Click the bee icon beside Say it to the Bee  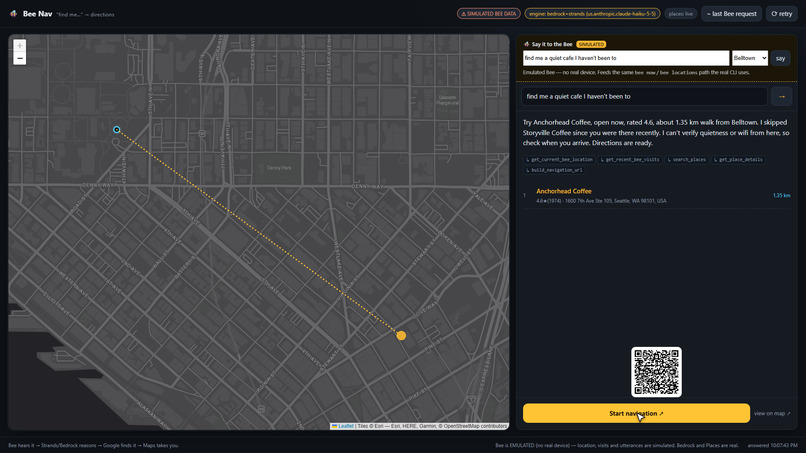point(526,44)
